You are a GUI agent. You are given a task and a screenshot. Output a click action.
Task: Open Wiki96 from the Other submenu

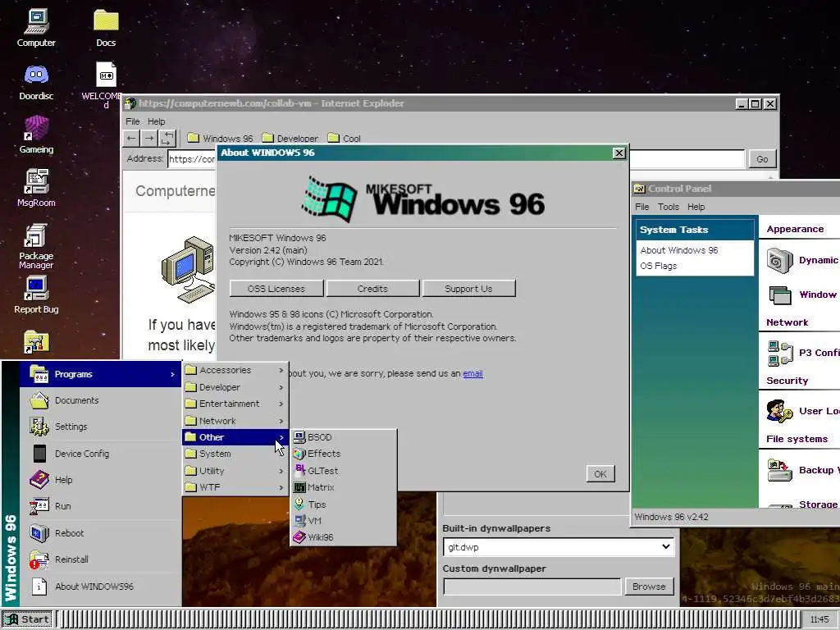pyautogui.click(x=344, y=537)
